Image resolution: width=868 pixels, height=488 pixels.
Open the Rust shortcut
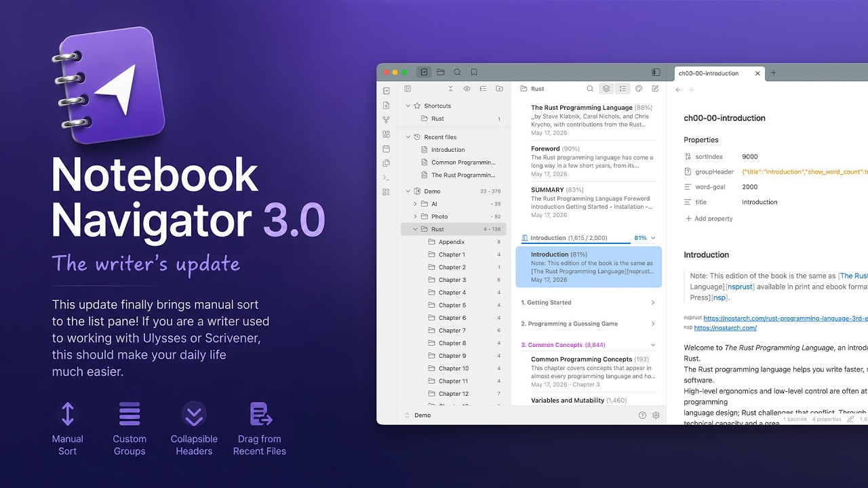click(x=454, y=119)
